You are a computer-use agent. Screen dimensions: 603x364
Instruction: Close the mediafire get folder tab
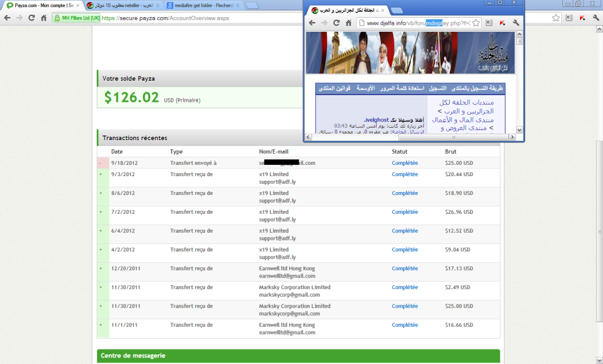click(x=238, y=5)
